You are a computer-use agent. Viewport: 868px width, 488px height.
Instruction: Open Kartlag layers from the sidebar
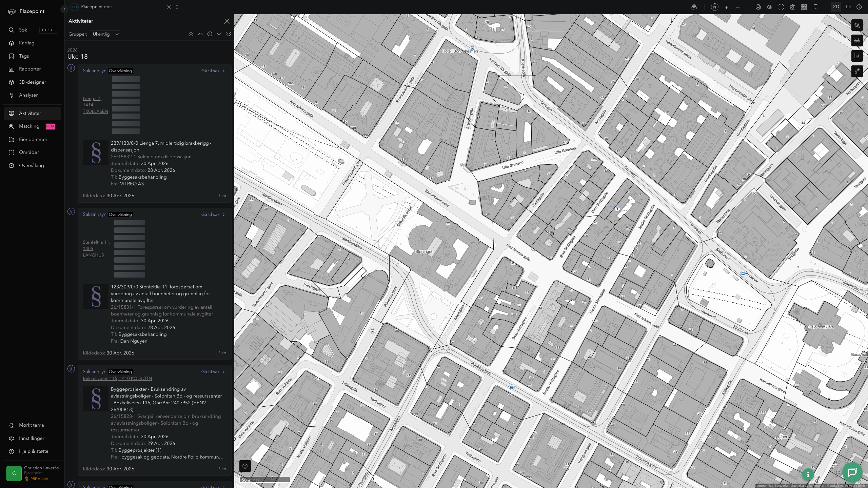pyautogui.click(x=32, y=43)
